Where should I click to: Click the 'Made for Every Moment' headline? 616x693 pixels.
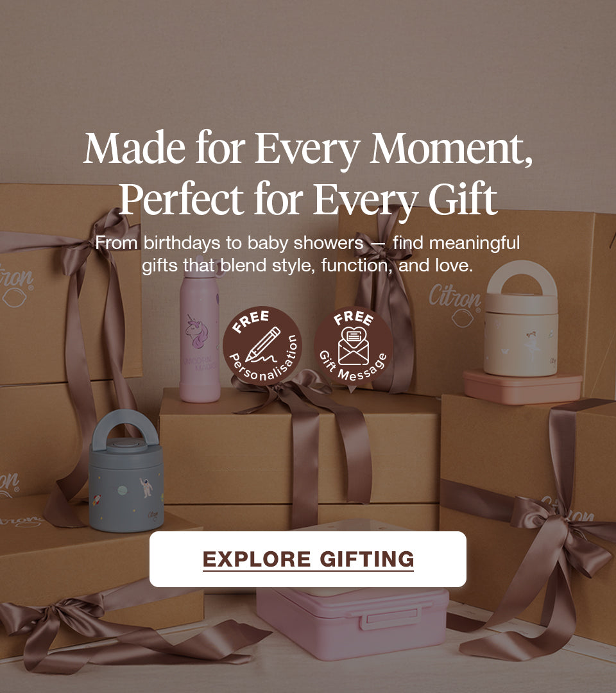[308, 148]
